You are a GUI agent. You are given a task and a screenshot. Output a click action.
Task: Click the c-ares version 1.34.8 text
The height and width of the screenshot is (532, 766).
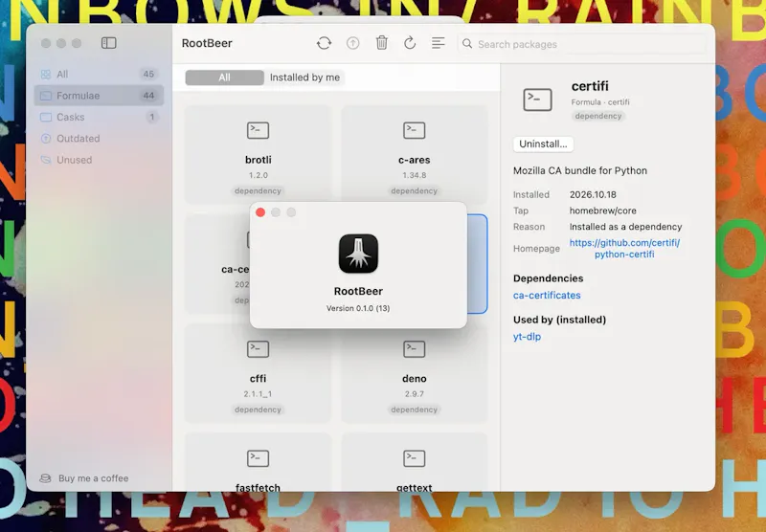[415, 175]
